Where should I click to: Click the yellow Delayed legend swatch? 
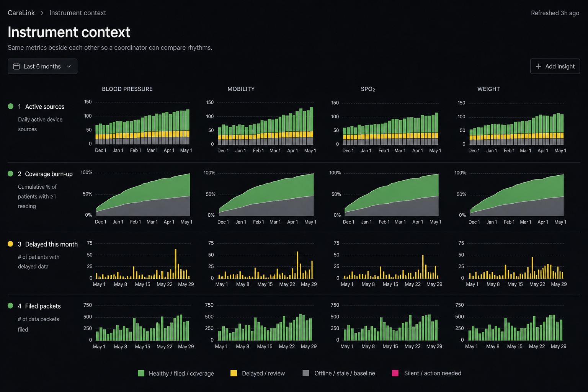pos(234,373)
